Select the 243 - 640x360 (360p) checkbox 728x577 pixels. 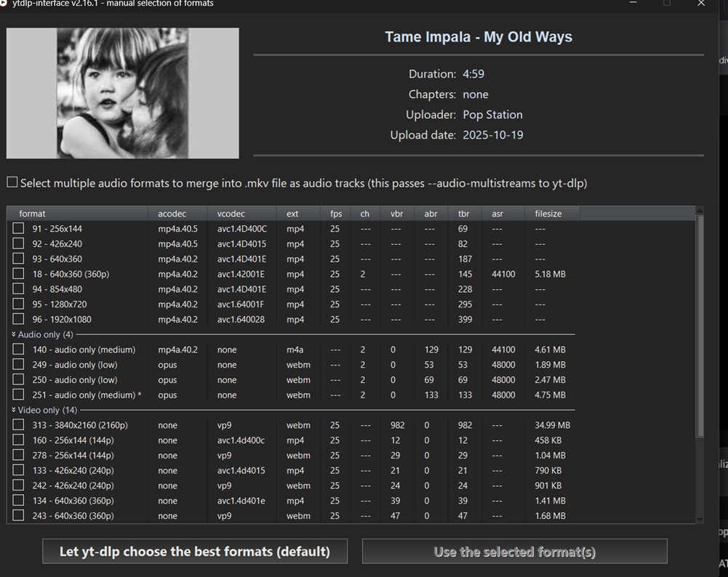[18, 515]
